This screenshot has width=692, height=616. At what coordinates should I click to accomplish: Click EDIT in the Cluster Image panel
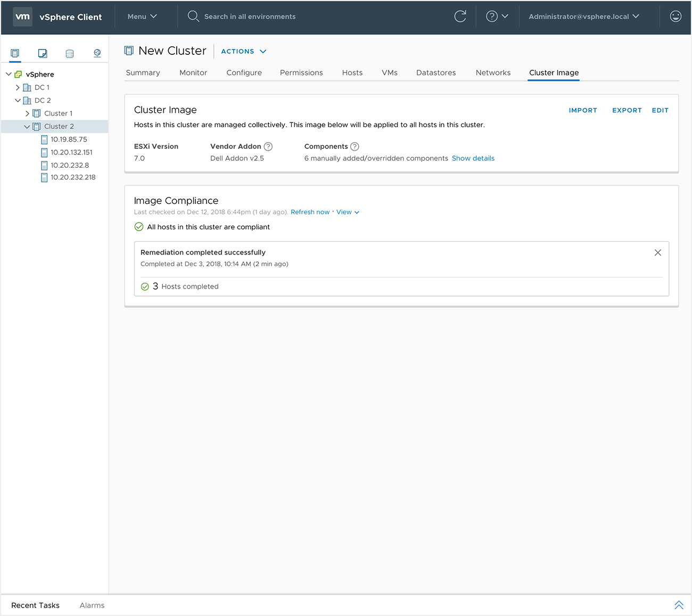pos(660,110)
